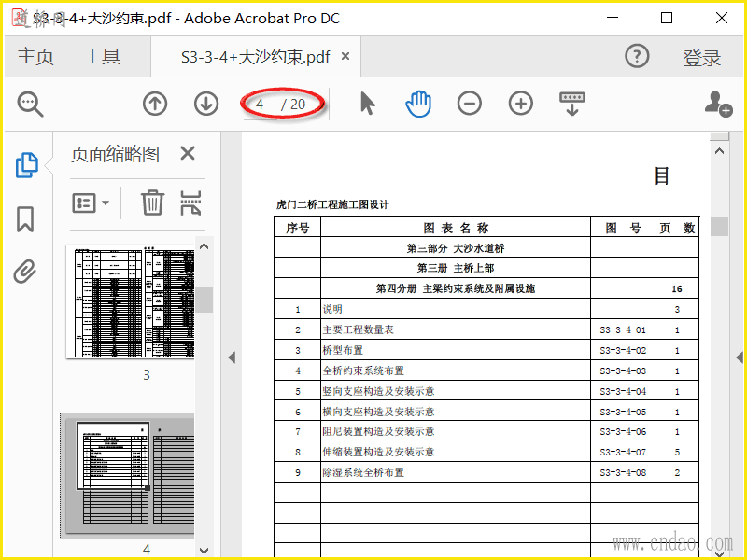This screenshot has height=560, width=747.
Task: Click the 伸缩装置构造及安装示意 entry
Action: pos(379,452)
